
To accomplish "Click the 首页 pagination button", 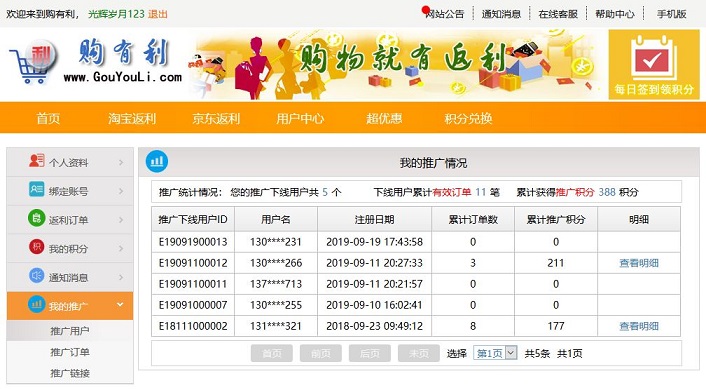I will tap(272, 354).
